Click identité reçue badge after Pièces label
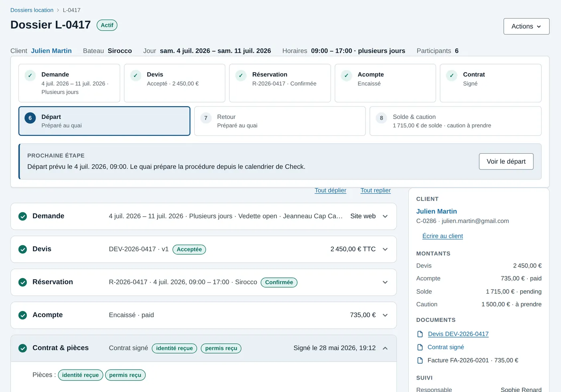561x392 pixels. [81, 375]
